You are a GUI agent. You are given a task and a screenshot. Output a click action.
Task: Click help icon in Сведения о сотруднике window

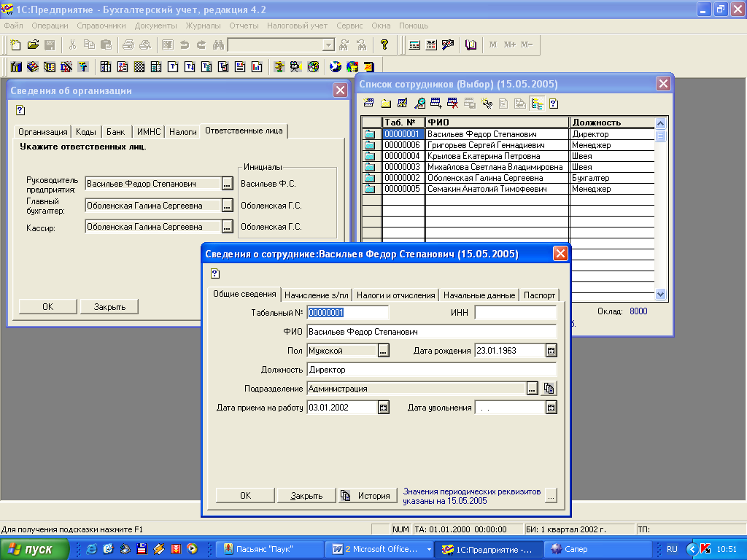coord(215,273)
